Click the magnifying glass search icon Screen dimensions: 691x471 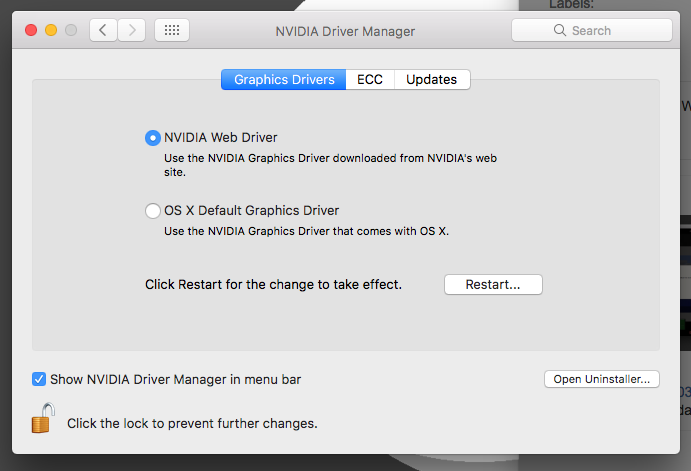[560, 31]
